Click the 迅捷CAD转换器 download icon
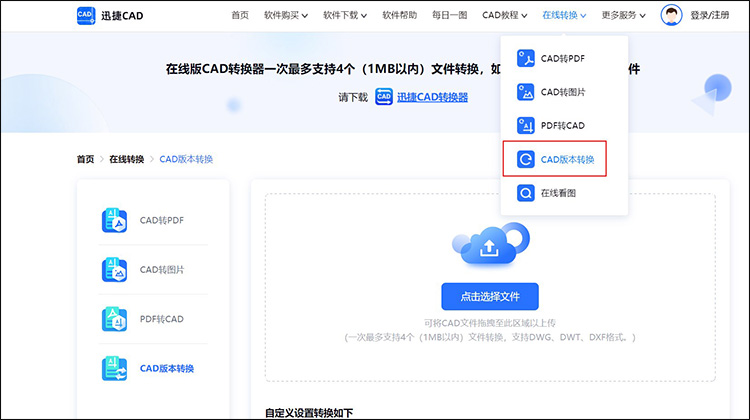Image resolution: width=750 pixels, height=420 pixels. (384, 97)
